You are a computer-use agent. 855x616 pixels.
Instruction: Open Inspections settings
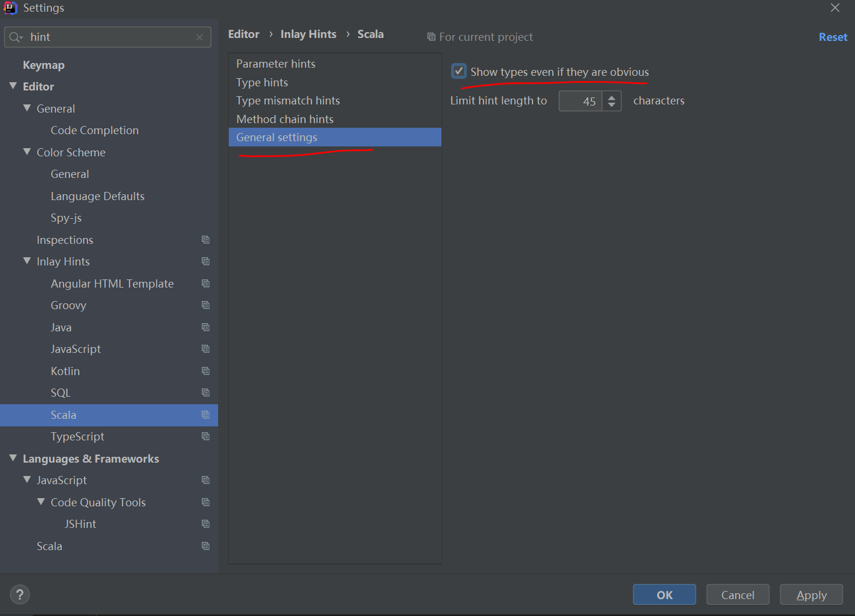point(65,240)
